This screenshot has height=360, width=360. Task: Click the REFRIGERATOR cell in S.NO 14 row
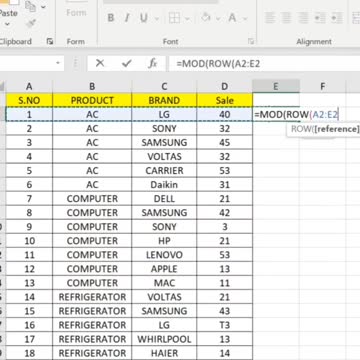coord(92,297)
